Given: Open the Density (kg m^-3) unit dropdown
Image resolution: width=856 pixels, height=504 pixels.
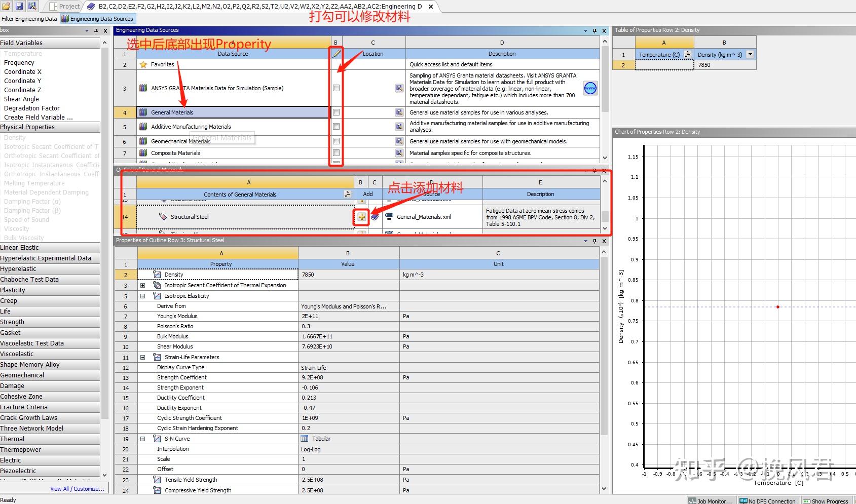Looking at the screenshot, I should tap(750, 54).
